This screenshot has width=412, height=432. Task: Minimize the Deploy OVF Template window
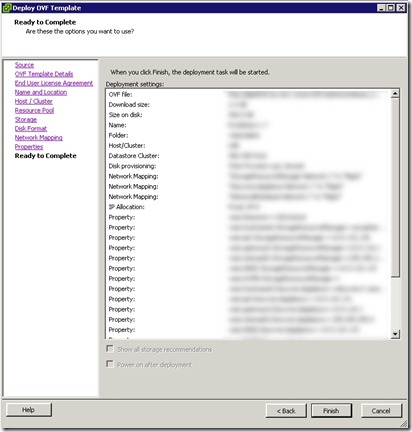(381, 8)
